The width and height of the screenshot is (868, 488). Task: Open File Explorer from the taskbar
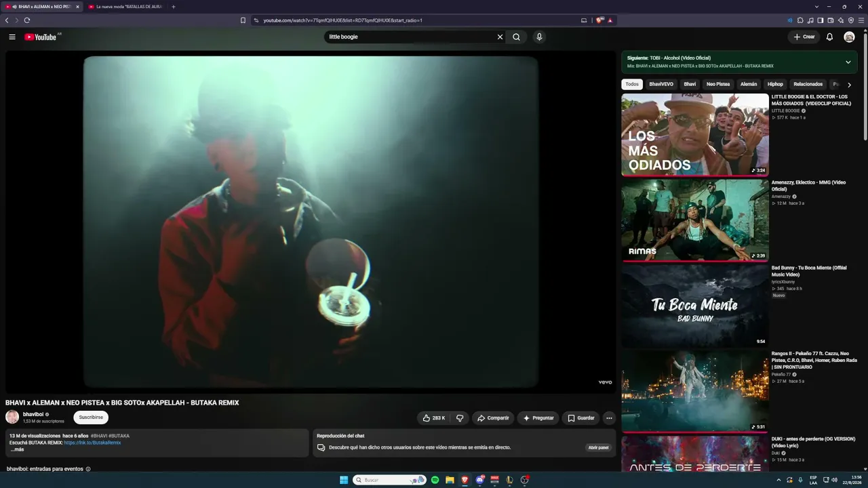coord(450,480)
